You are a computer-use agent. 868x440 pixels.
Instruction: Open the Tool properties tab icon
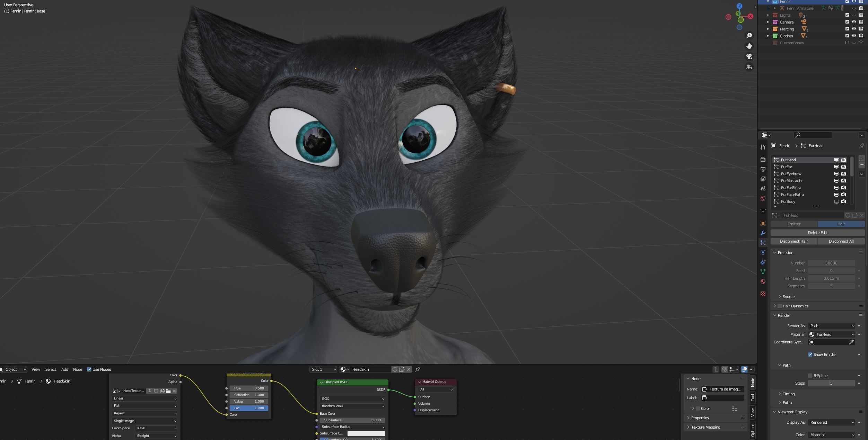point(763,147)
